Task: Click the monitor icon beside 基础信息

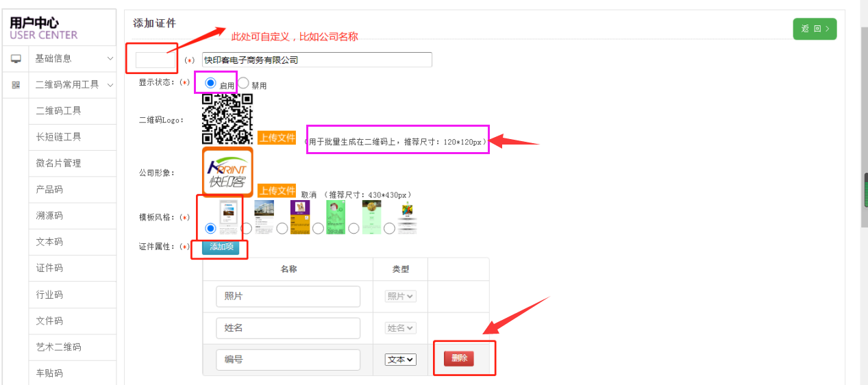Action: point(16,59)
